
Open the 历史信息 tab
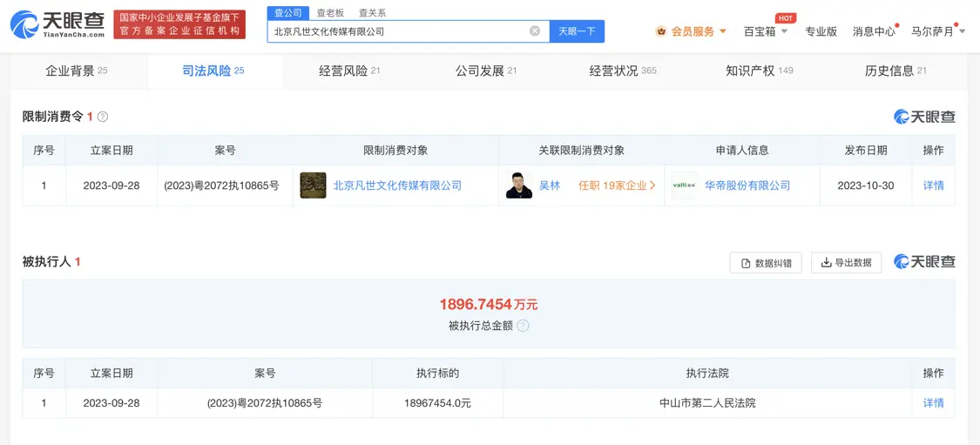pyautogui.click(x=896, y=71)
